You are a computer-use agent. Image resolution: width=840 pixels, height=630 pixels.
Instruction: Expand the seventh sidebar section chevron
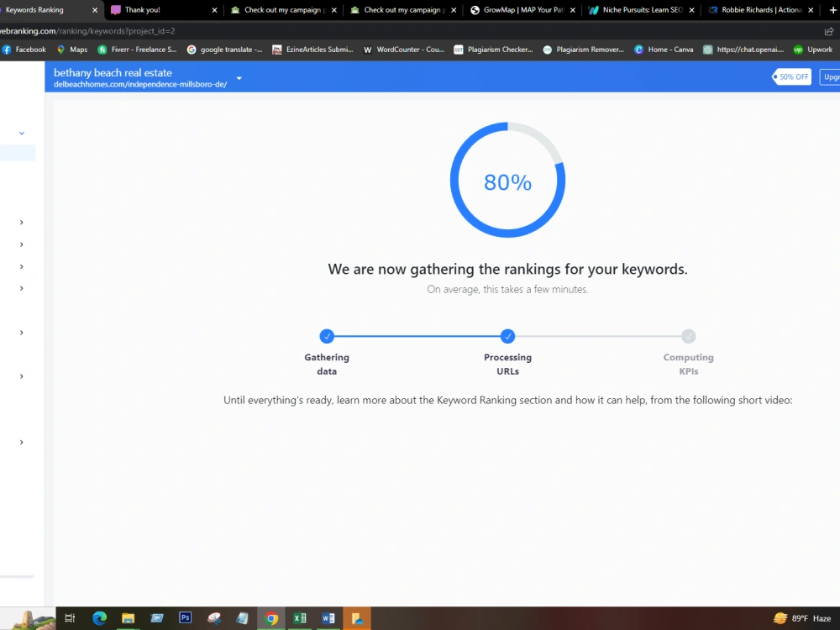[x=22, y=376]
